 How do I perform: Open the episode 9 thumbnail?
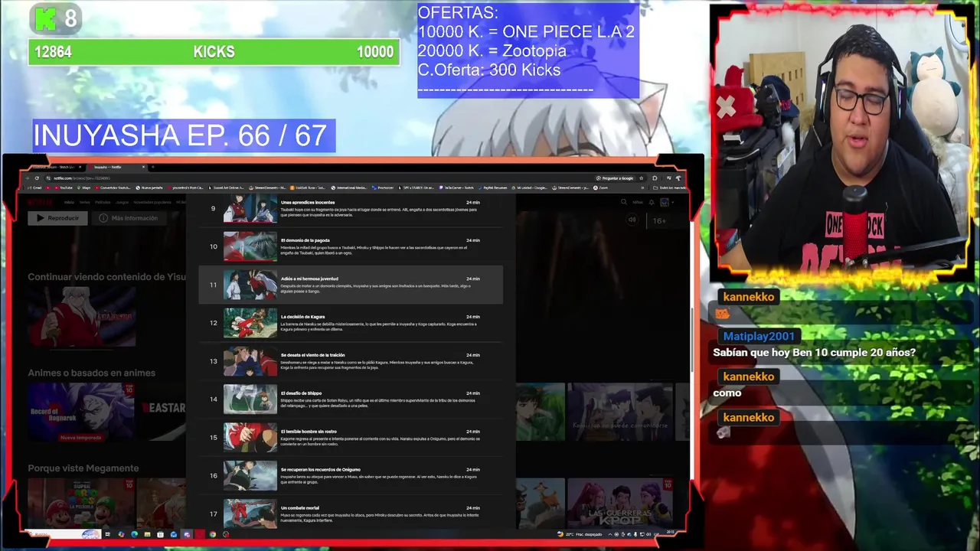(250, 208)
